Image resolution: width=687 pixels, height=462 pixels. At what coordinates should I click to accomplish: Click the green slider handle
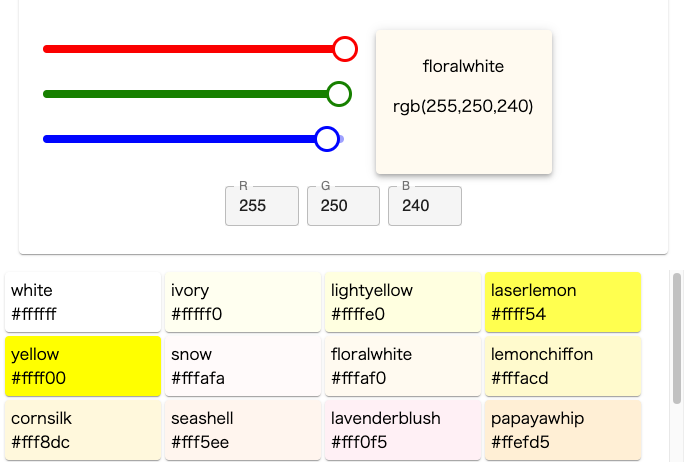pyautogui.click(x=339, y=94)
